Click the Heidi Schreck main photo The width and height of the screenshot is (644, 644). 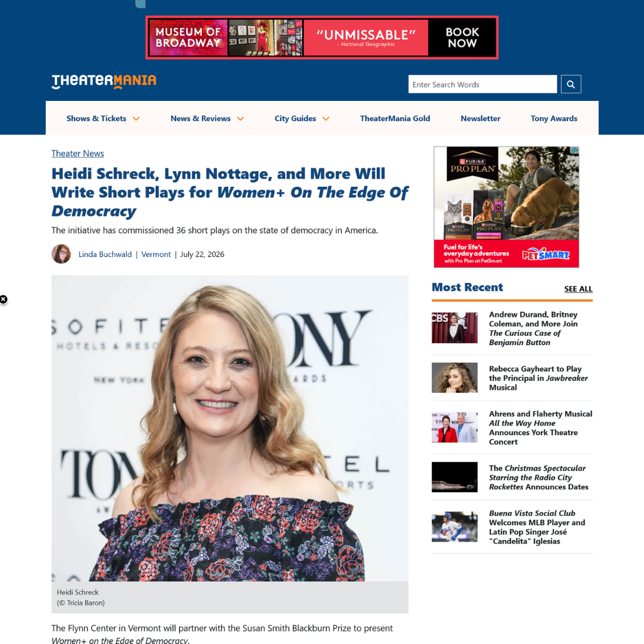coord(230,428)
